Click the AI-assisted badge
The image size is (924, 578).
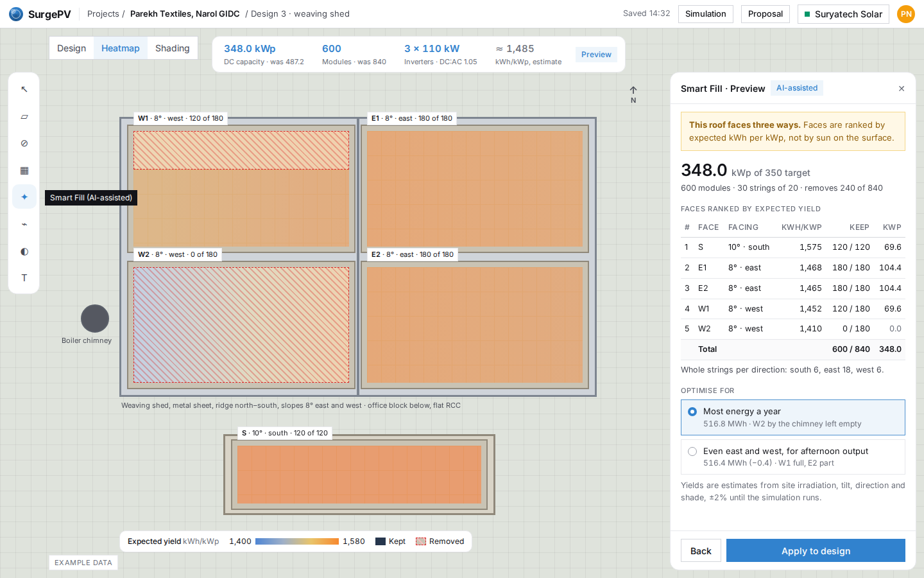797,88
